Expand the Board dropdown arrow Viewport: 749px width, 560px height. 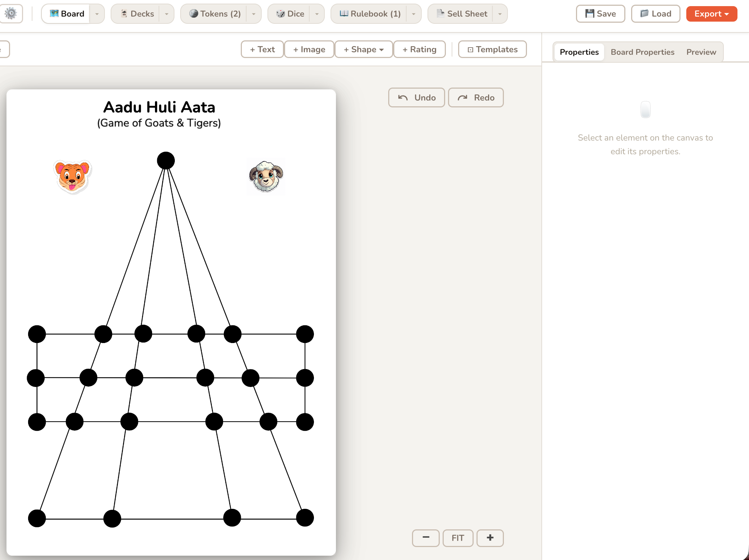click(x=97, y=14)
